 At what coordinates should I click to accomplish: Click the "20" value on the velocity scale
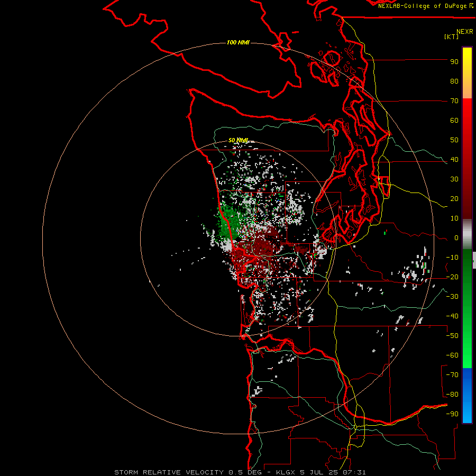[x=454, y=199]
